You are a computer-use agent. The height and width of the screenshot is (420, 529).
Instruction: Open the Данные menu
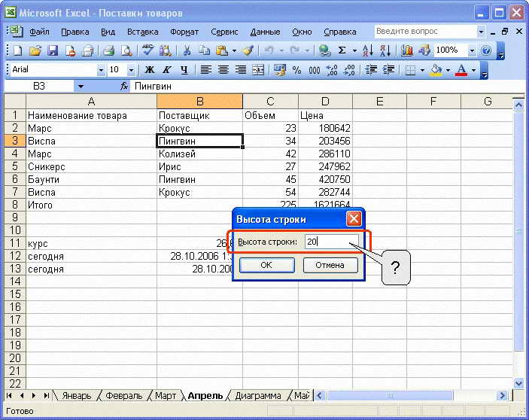tap(265, 32)
